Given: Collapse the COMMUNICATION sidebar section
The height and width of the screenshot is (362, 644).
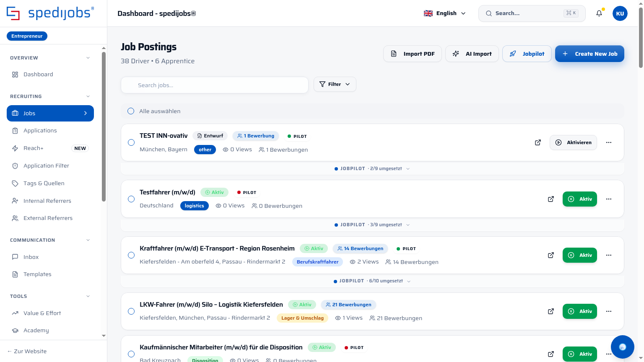Looking at the screenshot, I should [x=88, y=240].
